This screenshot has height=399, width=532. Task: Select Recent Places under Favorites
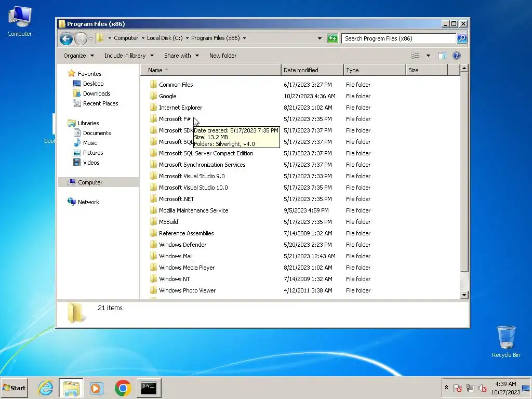(100, 103)
